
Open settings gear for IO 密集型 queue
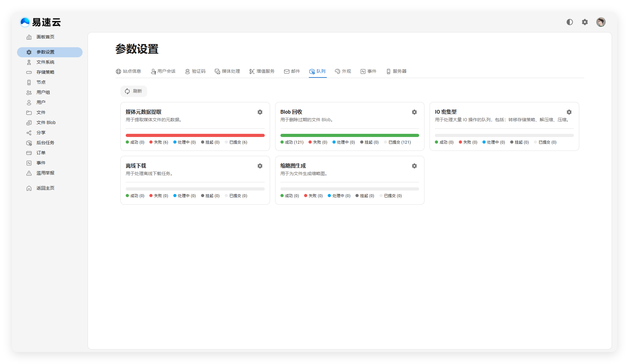click(x=569, y=112)
